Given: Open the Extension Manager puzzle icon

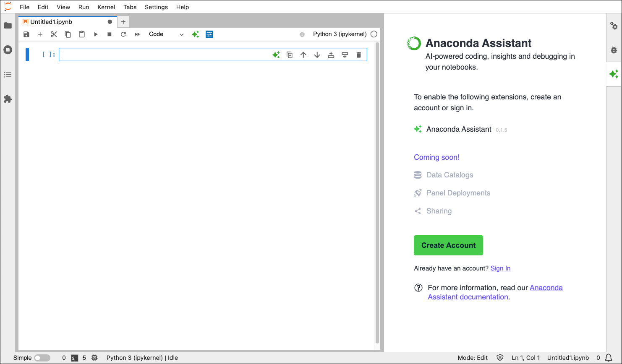Looking at the screenshot, I should click(x=8, y=99).
